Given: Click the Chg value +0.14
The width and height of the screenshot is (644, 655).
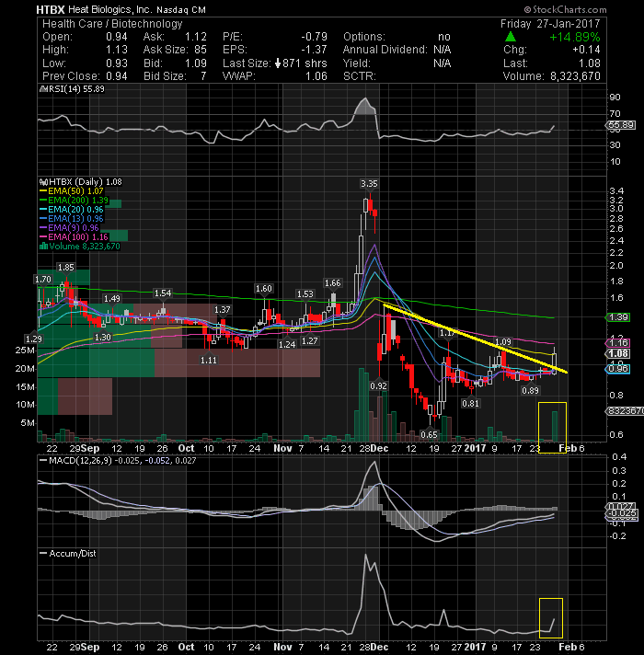Looking at the screenshot, I should pos(586,50).
